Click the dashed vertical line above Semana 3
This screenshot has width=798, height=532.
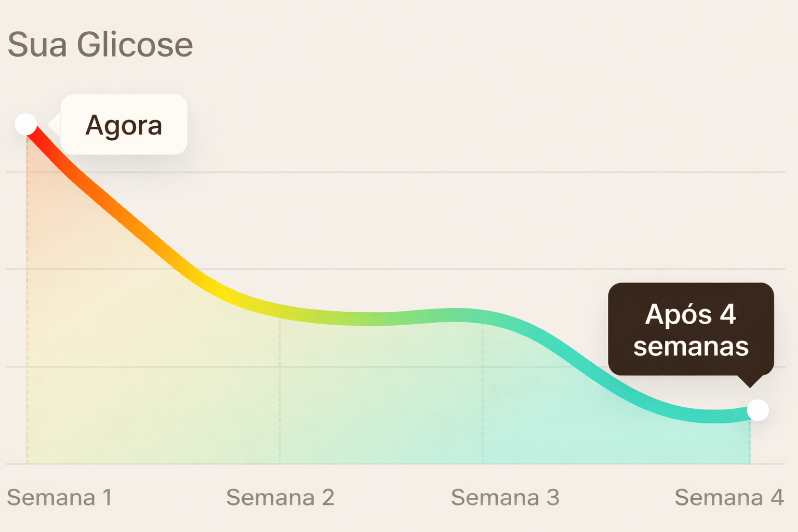483,395
